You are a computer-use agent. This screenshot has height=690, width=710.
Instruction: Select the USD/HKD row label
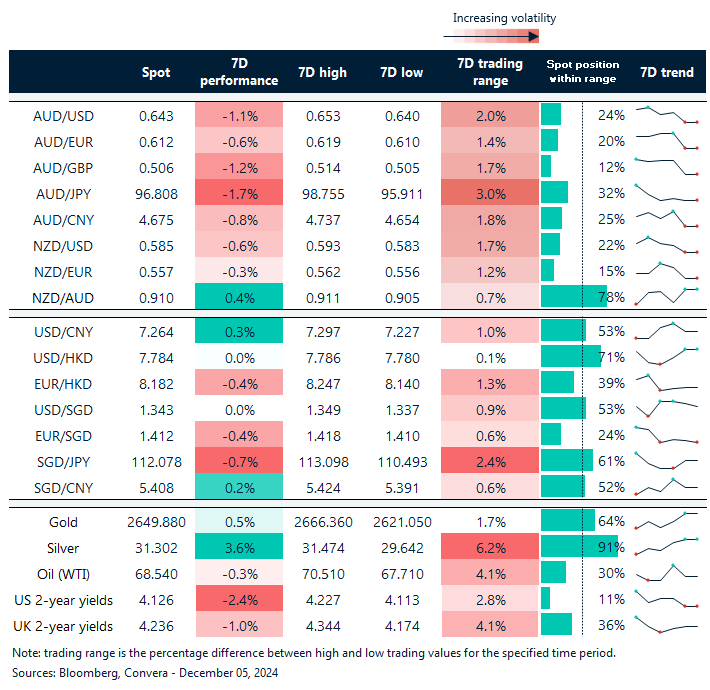click(63, 358)
